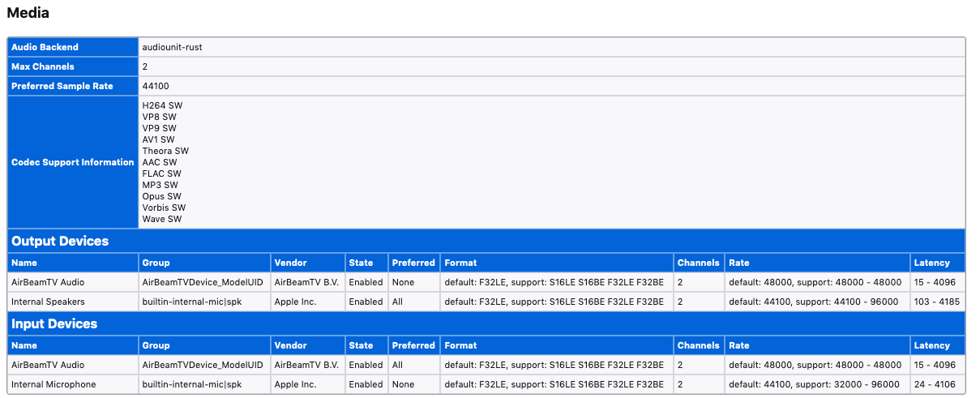Screen dimensions: 980x398
Task: Select the 44100 preferred sample rate value
Action: click(x=156, y=86)
